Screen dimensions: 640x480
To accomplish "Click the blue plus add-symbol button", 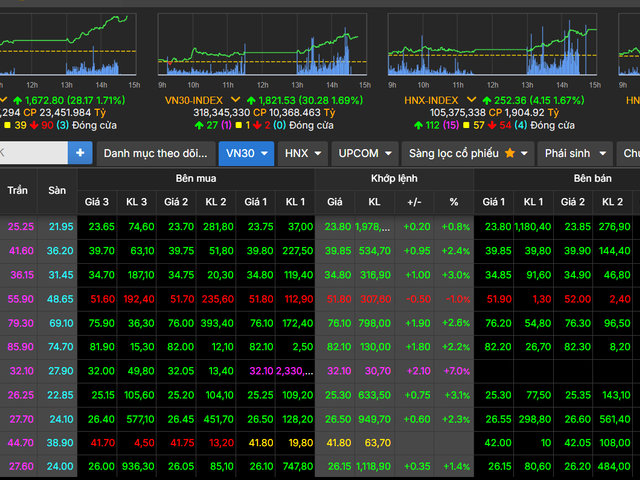I will (80, 153).
